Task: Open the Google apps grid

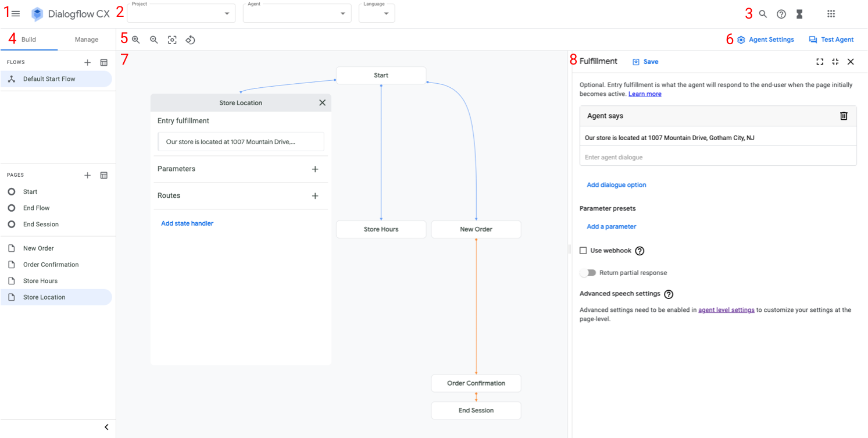Action: [x=831, y=13]
